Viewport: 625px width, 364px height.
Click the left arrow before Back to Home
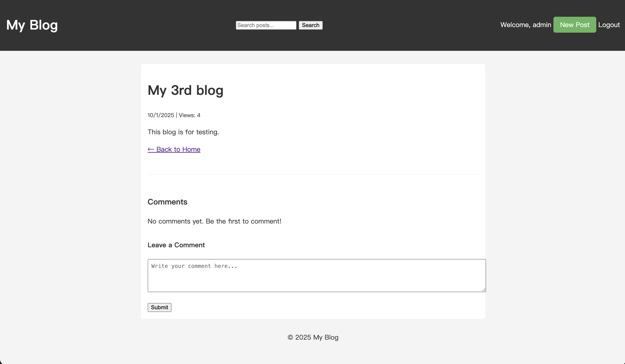click(x=151, y=149)
